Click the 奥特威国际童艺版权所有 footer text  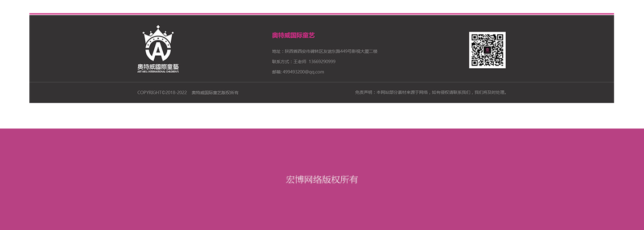click(215, 92)
